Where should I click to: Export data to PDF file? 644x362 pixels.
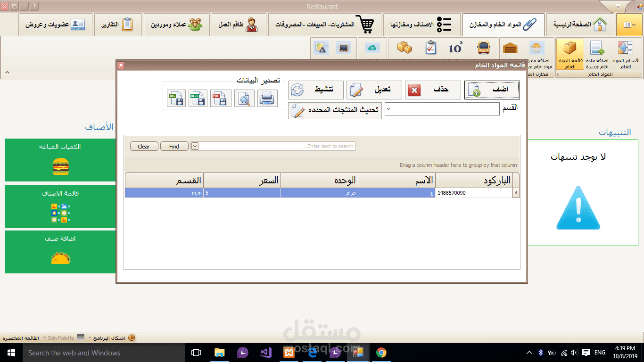(221, 99)
